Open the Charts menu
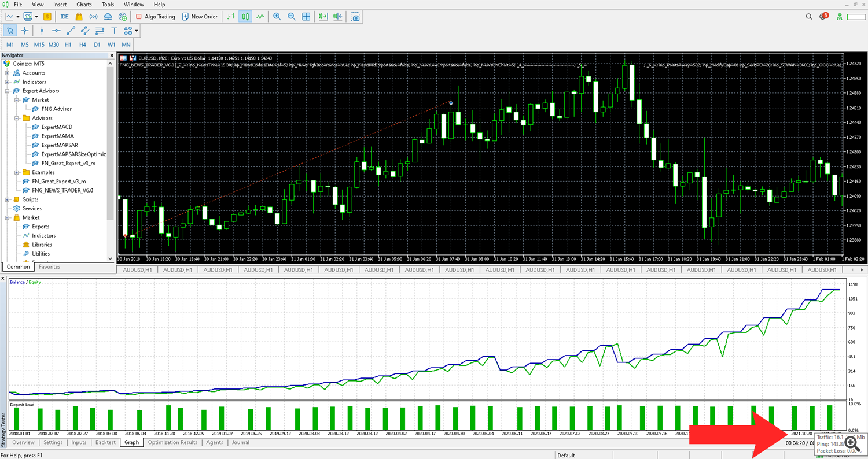Image resolution: width=868 pixels, height=459 pixels. [84, 4]
